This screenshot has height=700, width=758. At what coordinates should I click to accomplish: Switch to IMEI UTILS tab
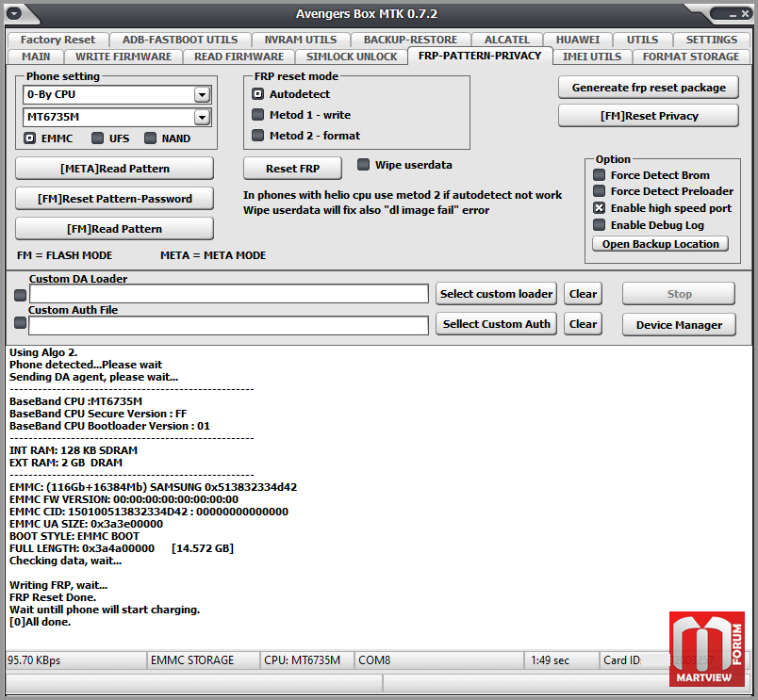coord(592,57)
